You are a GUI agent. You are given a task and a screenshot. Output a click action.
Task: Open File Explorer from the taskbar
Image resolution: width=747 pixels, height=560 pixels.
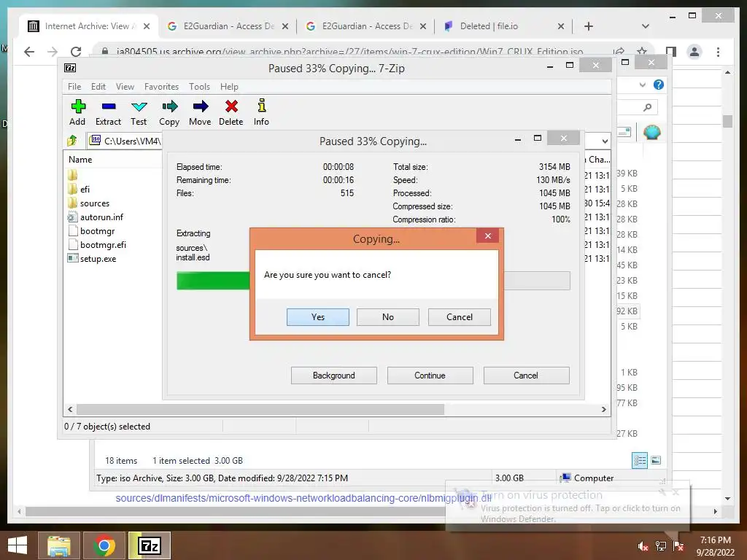click(59, 545)
